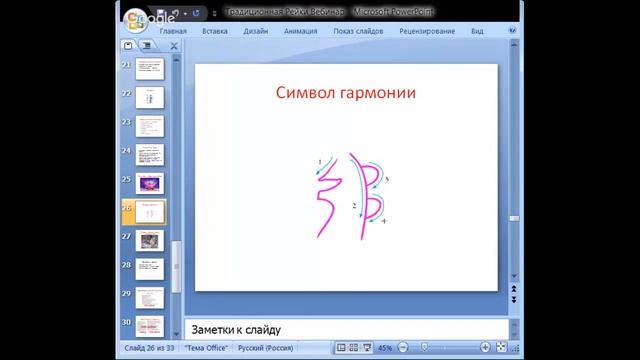Click the Save icon in quick access toolbar
This screenshot has width=640, height=360.
click(x=160, y=13)
